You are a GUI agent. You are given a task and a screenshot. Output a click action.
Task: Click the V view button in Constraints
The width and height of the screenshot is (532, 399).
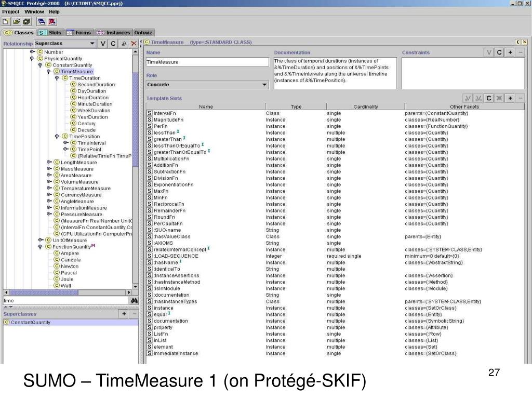pos(488,52)
